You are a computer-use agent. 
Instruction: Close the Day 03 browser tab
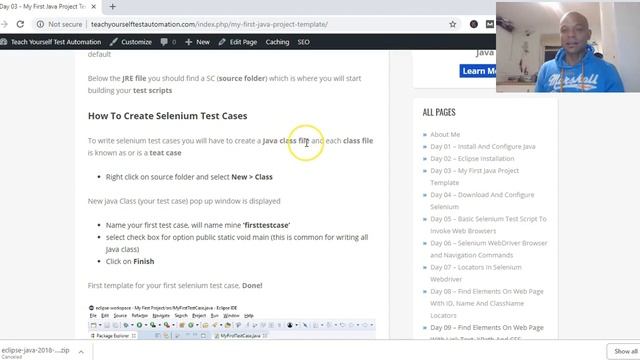click(93, 7)
